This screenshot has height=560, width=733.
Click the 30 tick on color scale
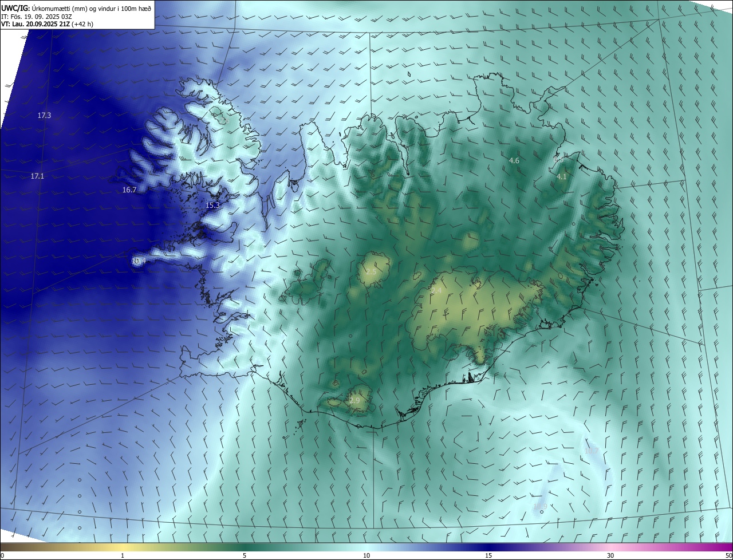[x=610, y=555]
